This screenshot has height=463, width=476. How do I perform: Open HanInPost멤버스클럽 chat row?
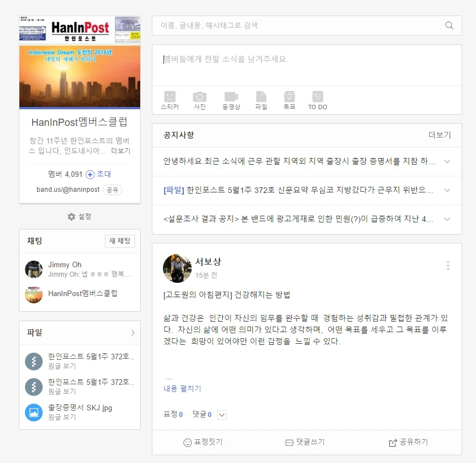coord(80,294)
